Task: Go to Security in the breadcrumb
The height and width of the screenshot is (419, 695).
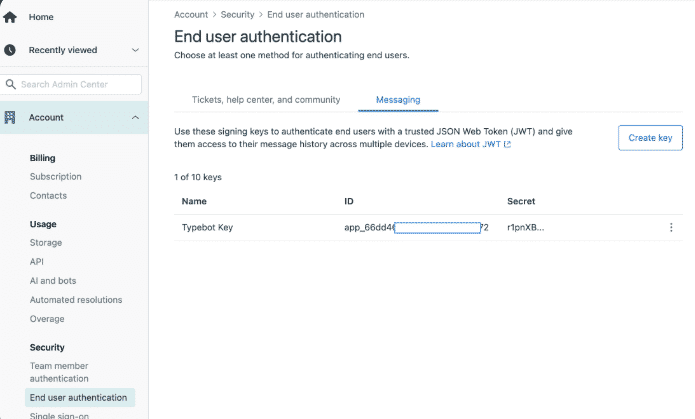Action: 237,15
